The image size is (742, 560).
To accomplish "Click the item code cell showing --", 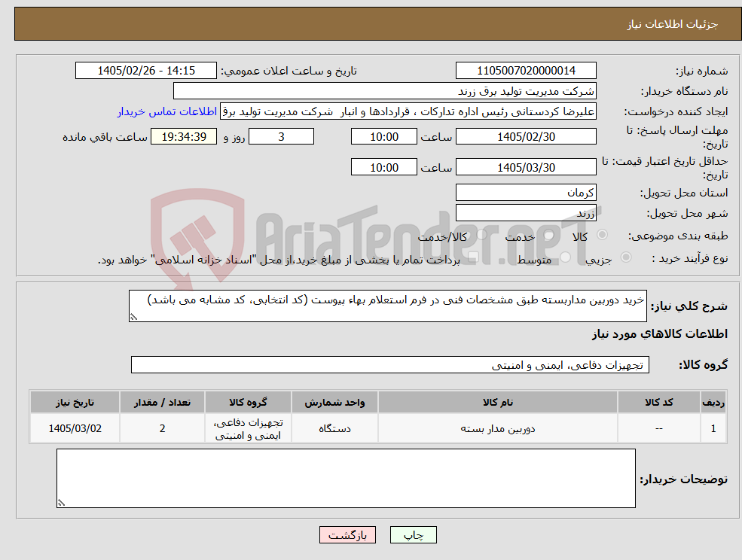I will [x=658, y=428].
